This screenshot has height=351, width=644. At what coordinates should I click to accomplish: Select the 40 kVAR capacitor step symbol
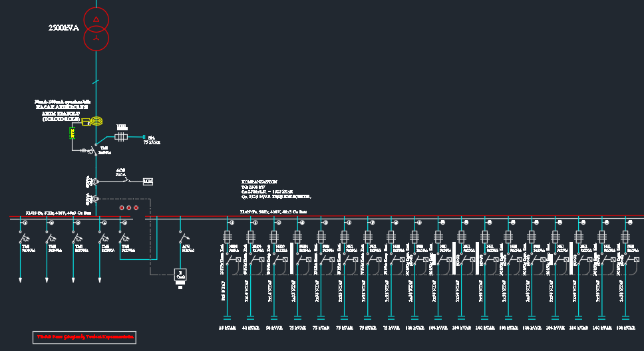click(251, 316)
